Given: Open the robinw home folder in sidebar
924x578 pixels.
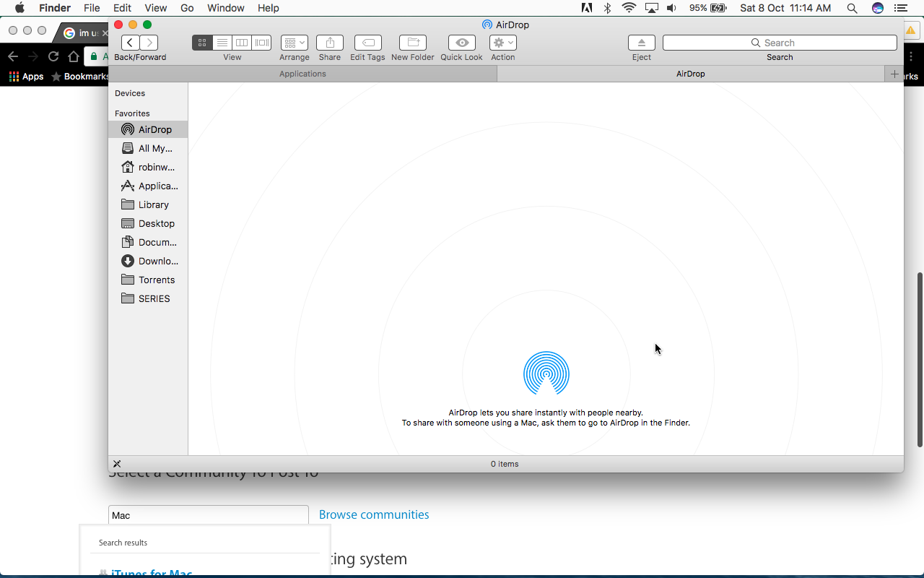Looking at the screenshot, I should [x=148, y=167].
